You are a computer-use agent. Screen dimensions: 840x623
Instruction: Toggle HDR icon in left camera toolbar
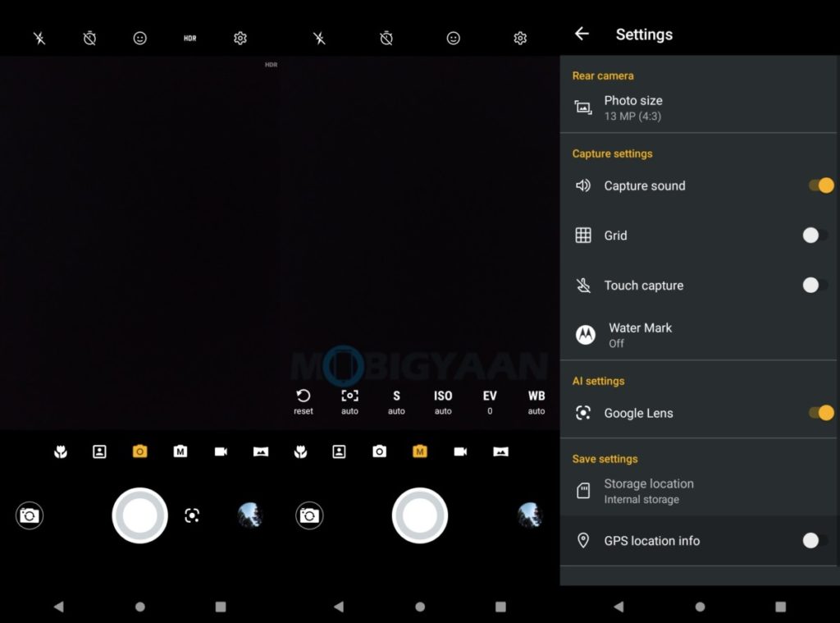point(189,38)
